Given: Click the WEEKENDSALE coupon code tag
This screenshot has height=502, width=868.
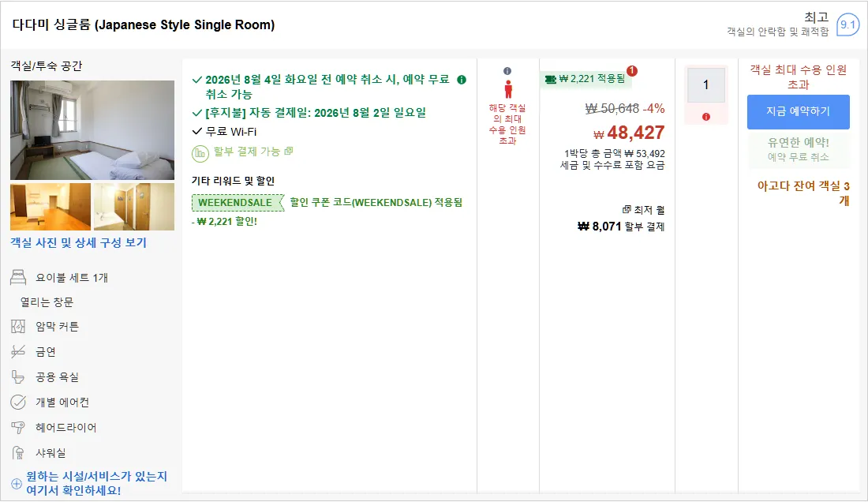Looking at the screenshot, I should (238, 203).
